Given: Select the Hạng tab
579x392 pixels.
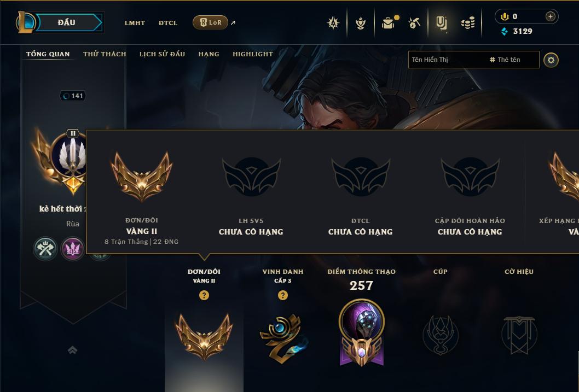Looking at the screenshot, I should (209, 54).
